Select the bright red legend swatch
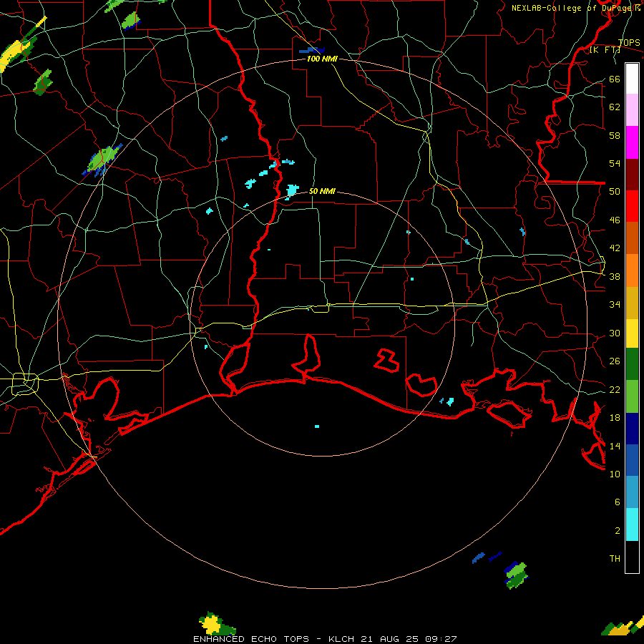Viewport: 644px width, 644px height. point(632,206)
